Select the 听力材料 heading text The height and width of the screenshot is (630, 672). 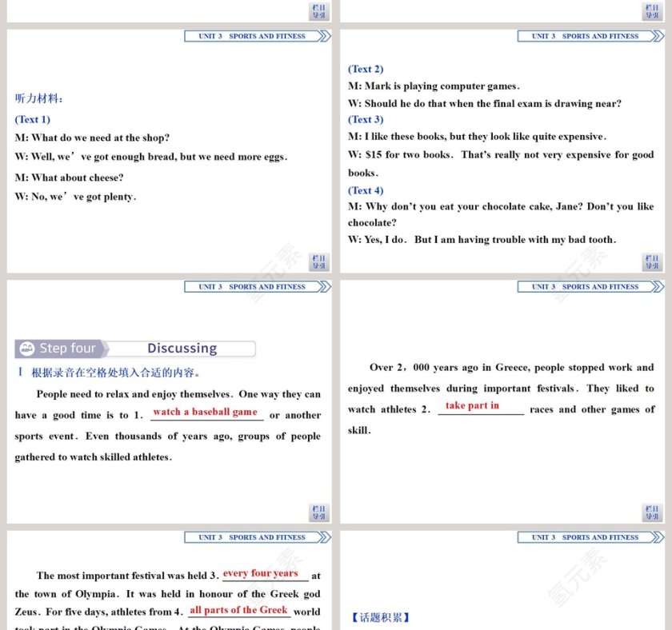[38, 98]
